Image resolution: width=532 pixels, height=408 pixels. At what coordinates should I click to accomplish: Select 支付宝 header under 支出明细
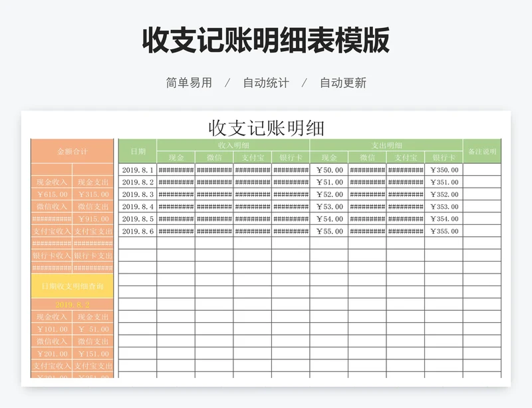[406, 157]
